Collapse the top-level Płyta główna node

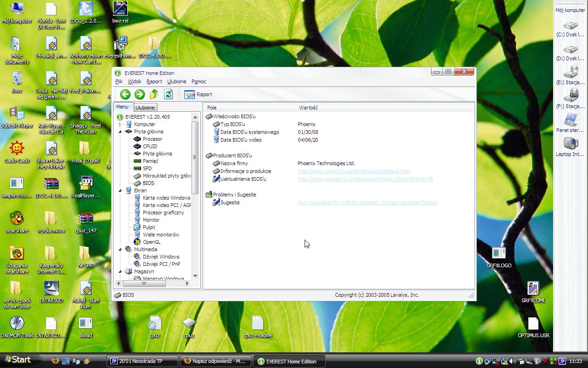coord(120,132)
